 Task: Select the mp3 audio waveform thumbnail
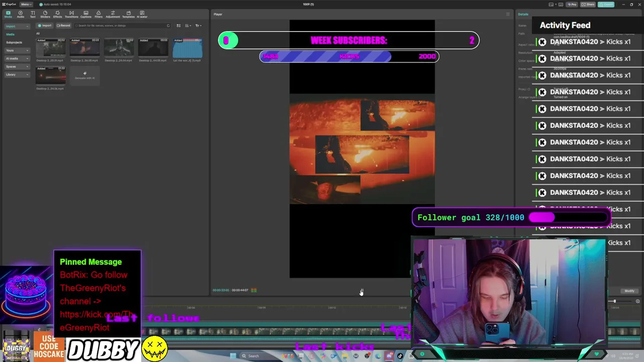(x=188, y=48)
